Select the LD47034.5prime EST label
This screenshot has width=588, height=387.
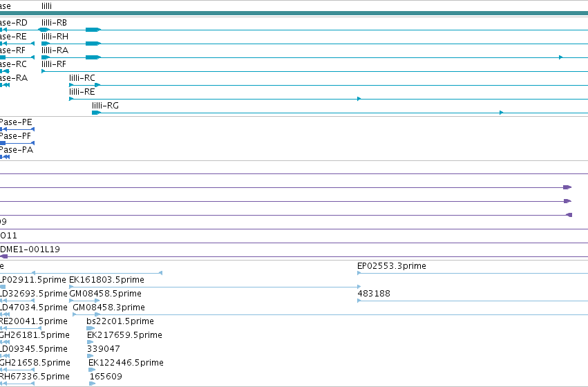(34, 308)
